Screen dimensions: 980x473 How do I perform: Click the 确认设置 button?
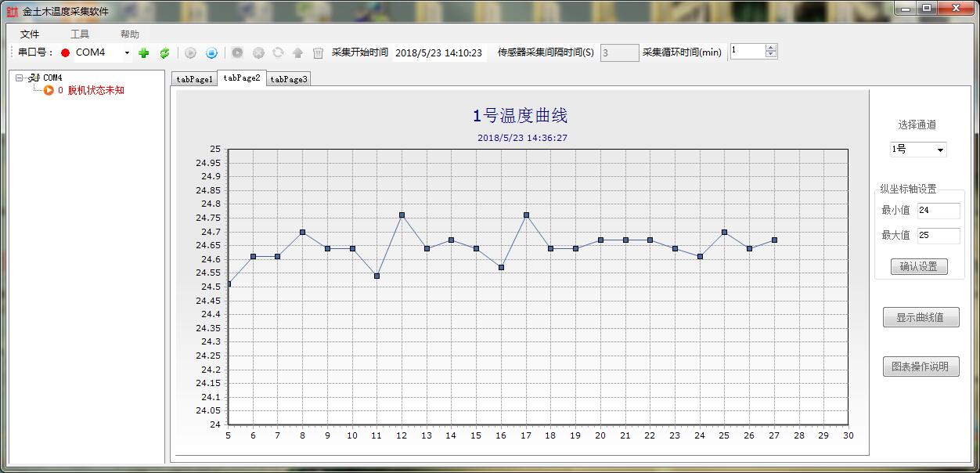click(918, 266)
